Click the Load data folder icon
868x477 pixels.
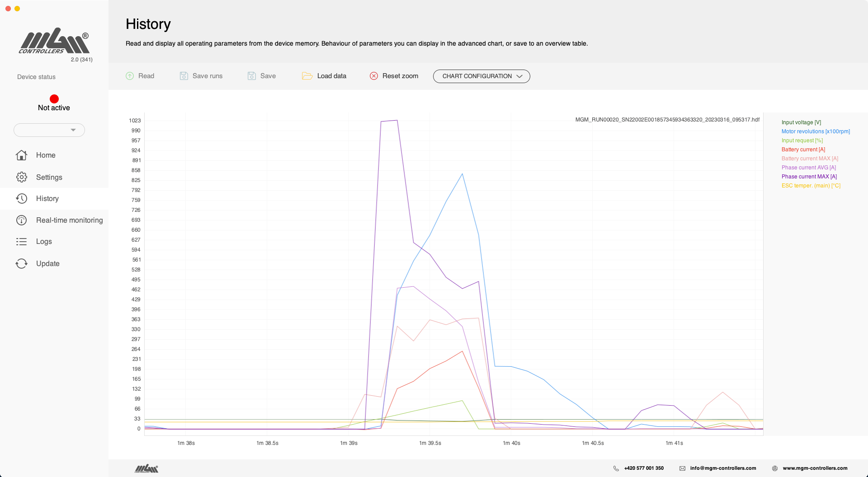pos(307,76)
